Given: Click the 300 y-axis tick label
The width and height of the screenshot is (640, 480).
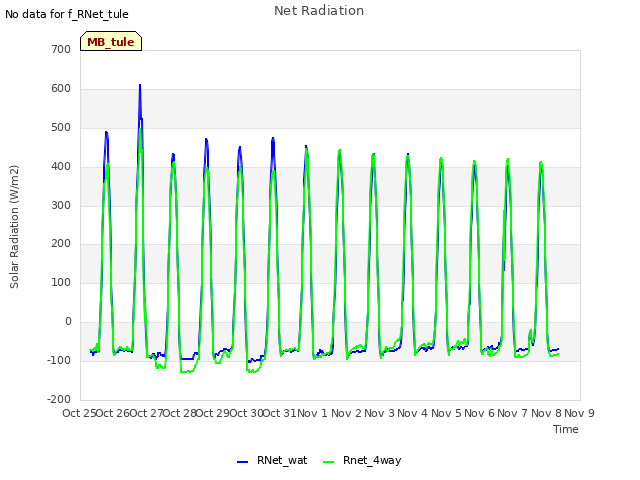Looking at the screenshot, I should click(x=61, y=205).
